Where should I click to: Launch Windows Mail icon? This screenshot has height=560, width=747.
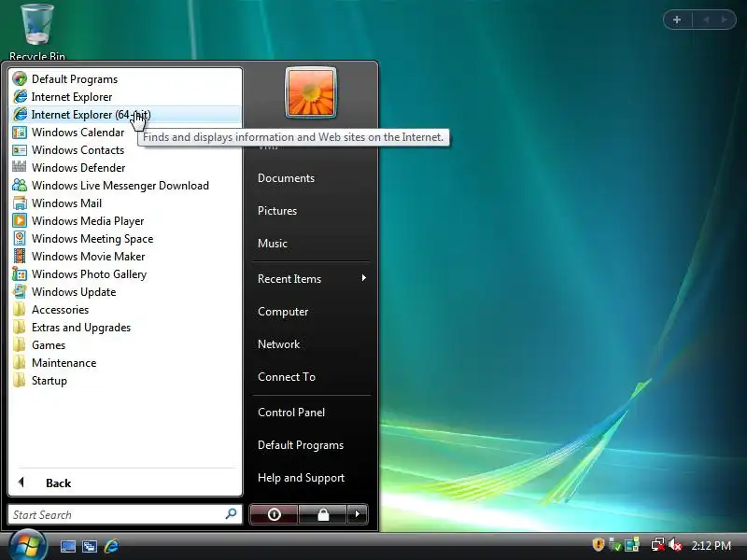point(20,203)
